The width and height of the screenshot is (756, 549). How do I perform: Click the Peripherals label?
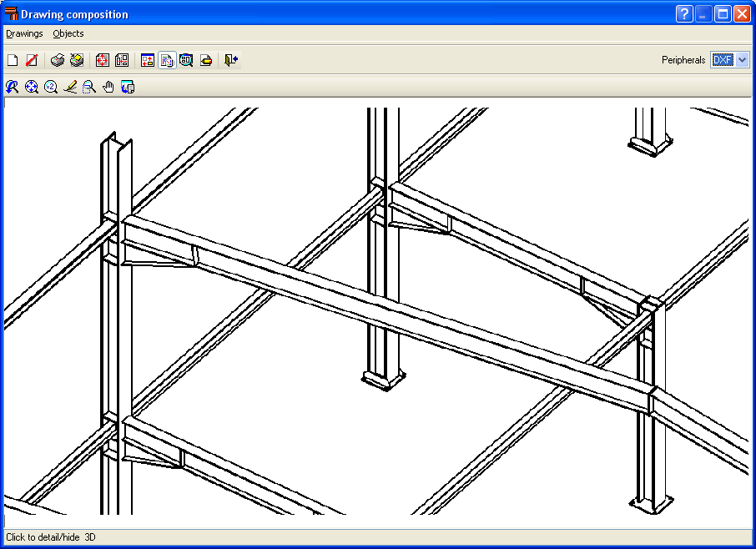(x=683, y=60)
